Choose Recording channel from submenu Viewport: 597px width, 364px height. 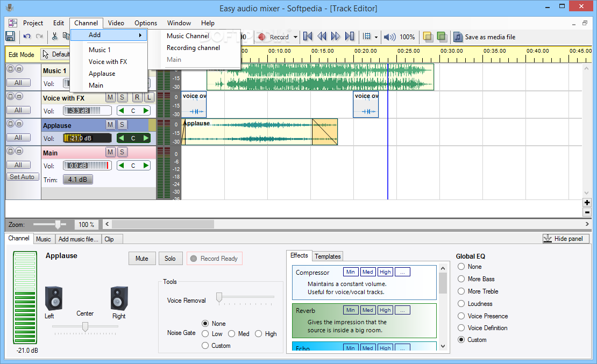coord(193,48)
